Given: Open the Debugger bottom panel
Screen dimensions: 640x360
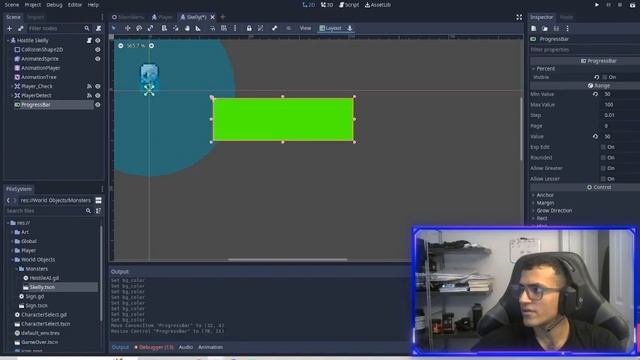Looking at the screenshot, I should (154, 347).
